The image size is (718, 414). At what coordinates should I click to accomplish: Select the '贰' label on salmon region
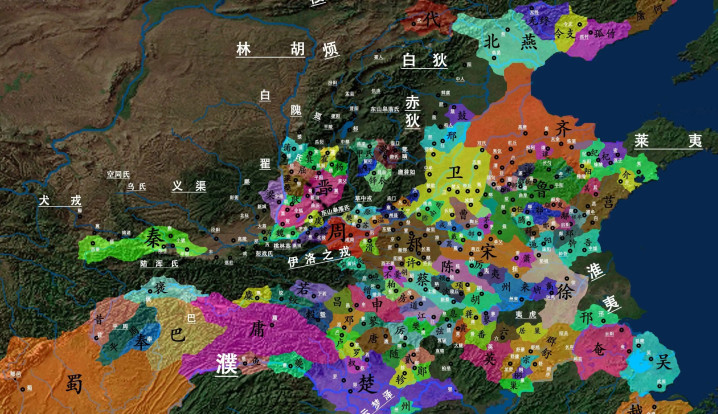click(x=409, y=359)
